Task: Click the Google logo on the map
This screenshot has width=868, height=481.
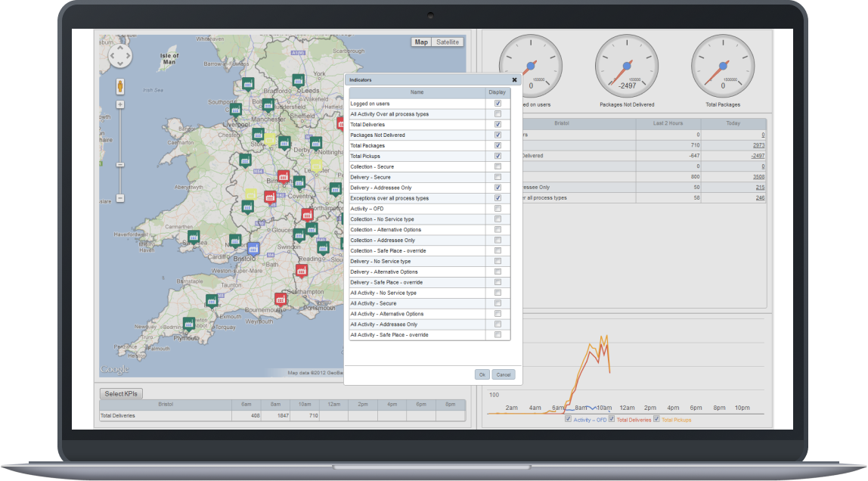Action: 113,368
